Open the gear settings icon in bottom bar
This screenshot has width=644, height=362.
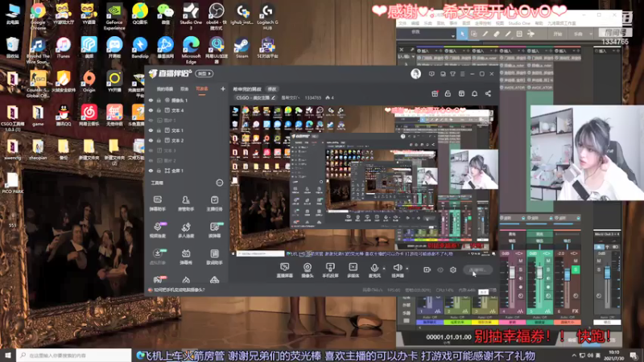click(x=453, y=269)
